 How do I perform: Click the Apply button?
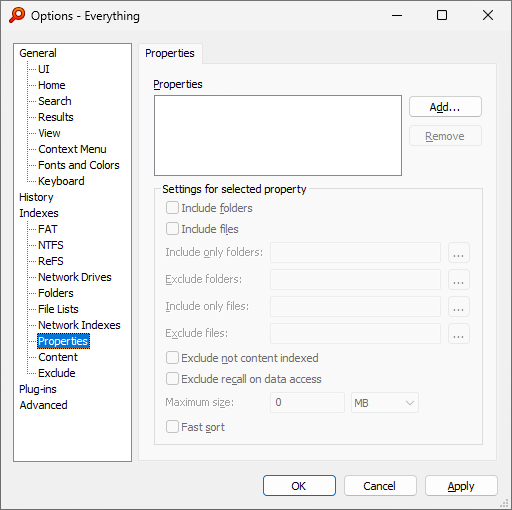pos(461,486)
